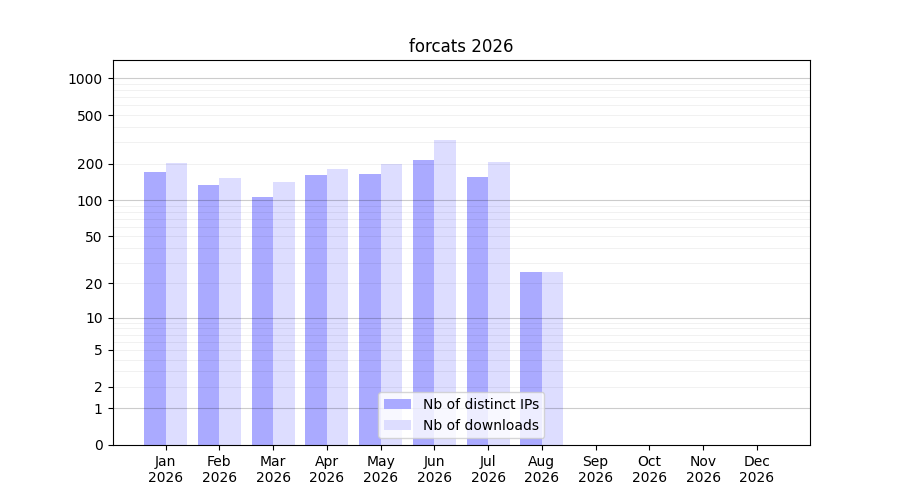Select the Jul 2026 downloads bar
This screenshot has height=500, width=900.
pos(499,304)
